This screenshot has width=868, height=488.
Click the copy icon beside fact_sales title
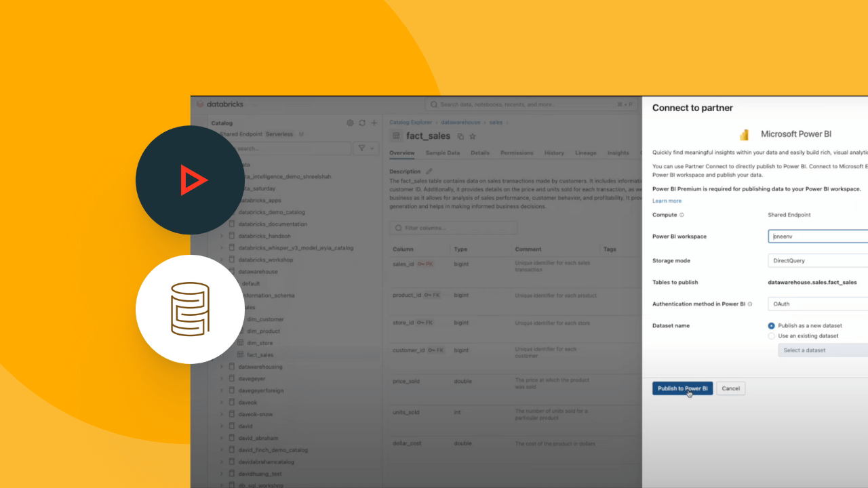[460, 136]
